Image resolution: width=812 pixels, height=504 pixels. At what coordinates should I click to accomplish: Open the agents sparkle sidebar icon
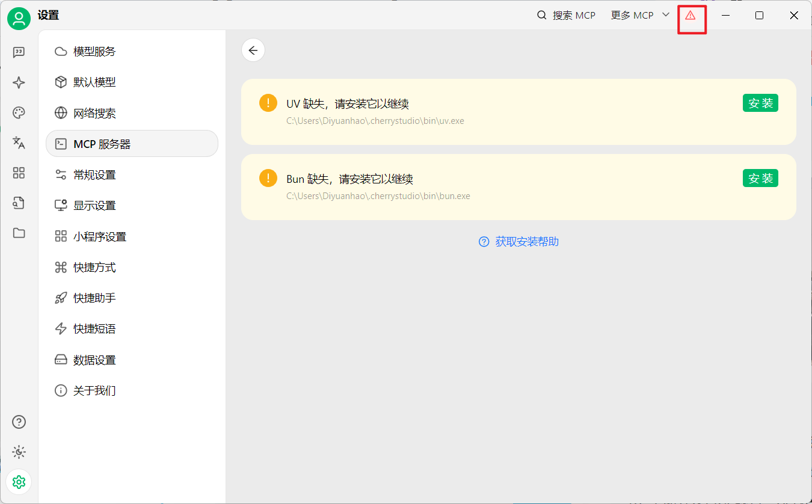click(19, 82)
